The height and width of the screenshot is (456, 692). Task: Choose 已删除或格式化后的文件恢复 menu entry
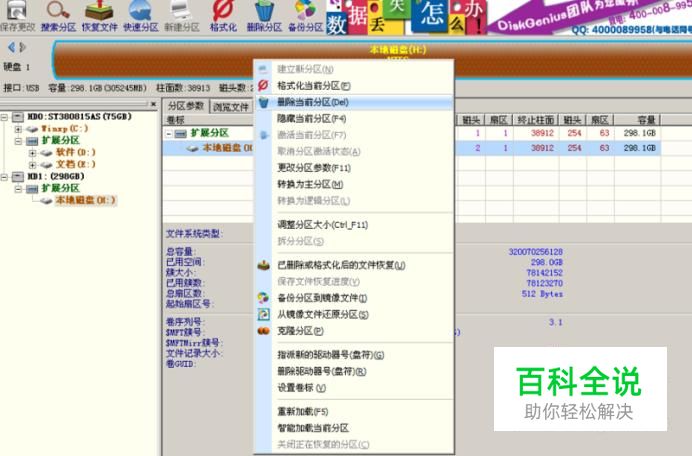(354, 265)
